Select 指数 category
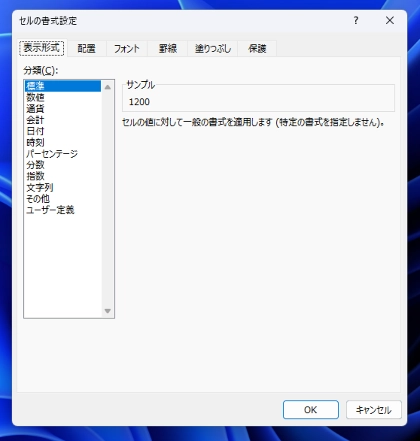Viewport: 420px width, 441px height. (x=63, y=176)
